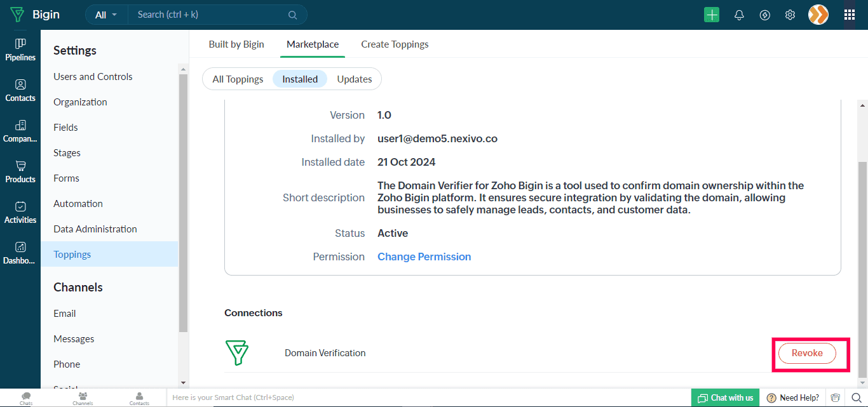Click the settings sidebar scroll-down arrow
The width and height of the screenshot is (868, 407).
[x=184, y=383]
